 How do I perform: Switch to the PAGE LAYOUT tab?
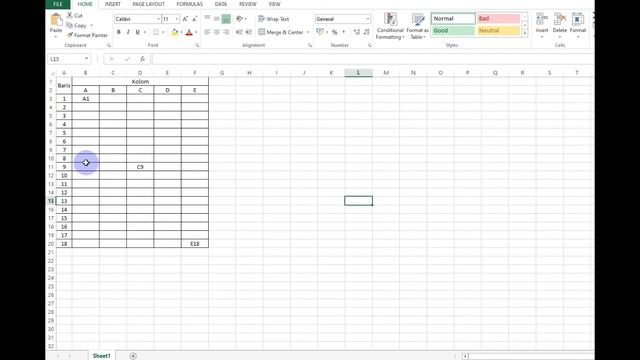coord(149,4)
